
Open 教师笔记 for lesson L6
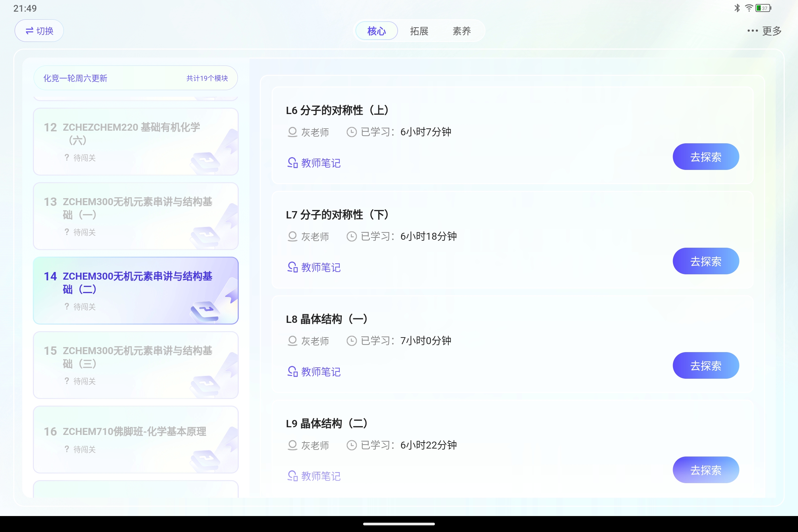coord(314,163)
